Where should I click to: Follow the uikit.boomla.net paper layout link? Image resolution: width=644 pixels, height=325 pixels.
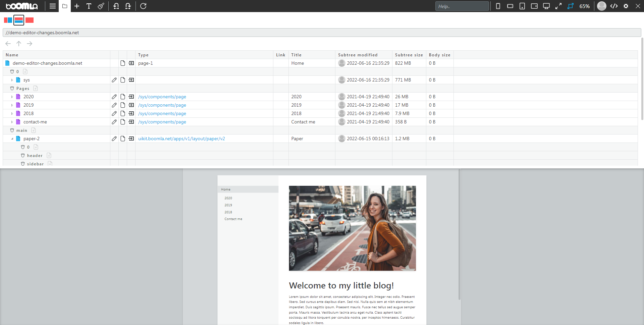(x=181, y=138)
